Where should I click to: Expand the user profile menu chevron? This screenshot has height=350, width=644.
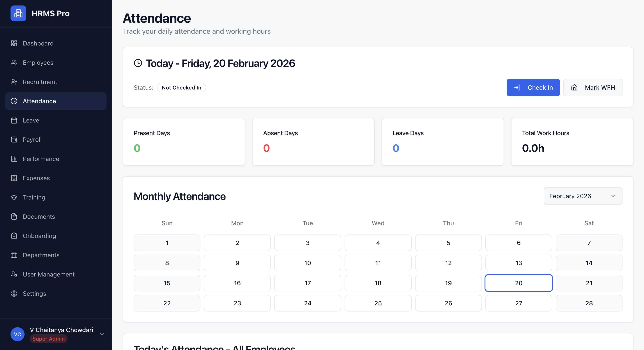pos(102,334)
